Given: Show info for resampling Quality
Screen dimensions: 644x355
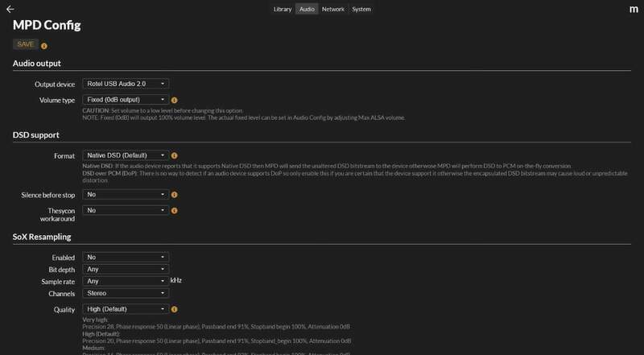Looking at the screenshot, I should pyautogui.click(x=175, y=308).
